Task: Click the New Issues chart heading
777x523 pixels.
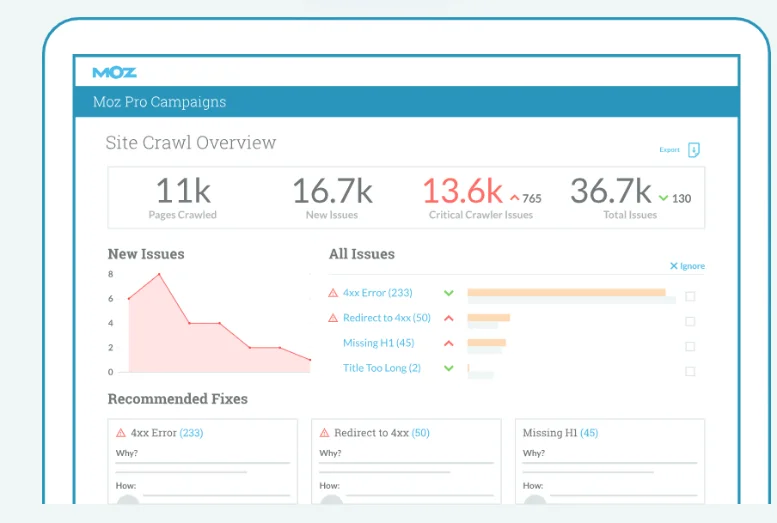Action: 146,254
